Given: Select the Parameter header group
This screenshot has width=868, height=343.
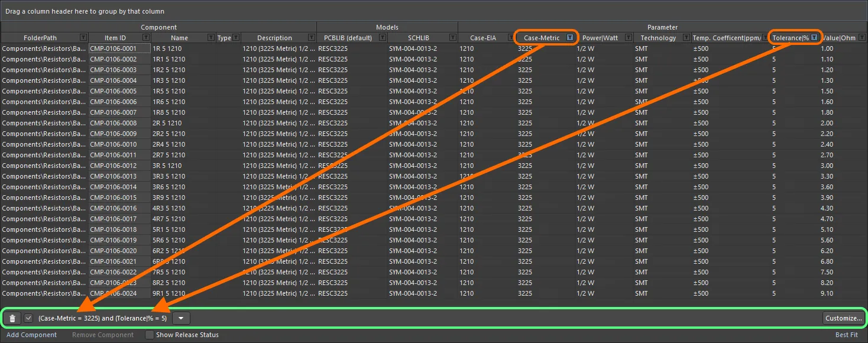Looking at the screenshot, I should coord(662,27).
